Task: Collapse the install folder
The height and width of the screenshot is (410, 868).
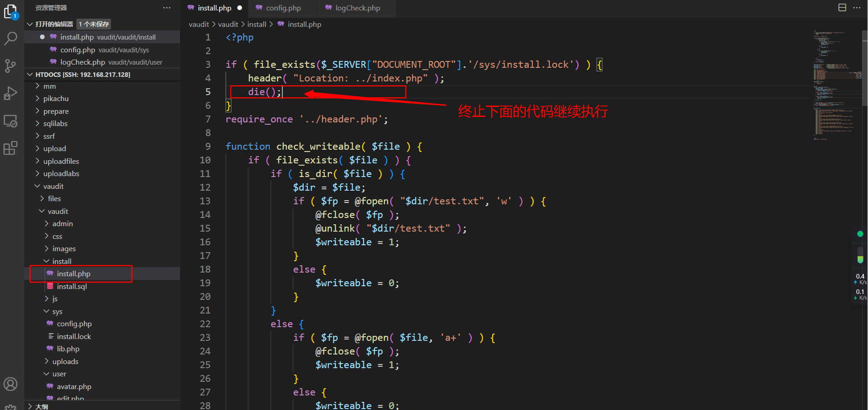Action: click(46, 261)
